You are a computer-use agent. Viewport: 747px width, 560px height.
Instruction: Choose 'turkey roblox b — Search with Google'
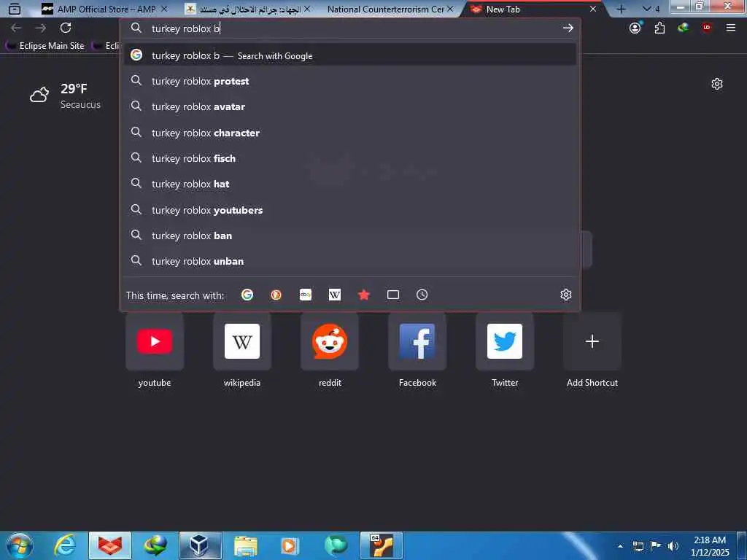pyautogui.click(x=350, y=55)
